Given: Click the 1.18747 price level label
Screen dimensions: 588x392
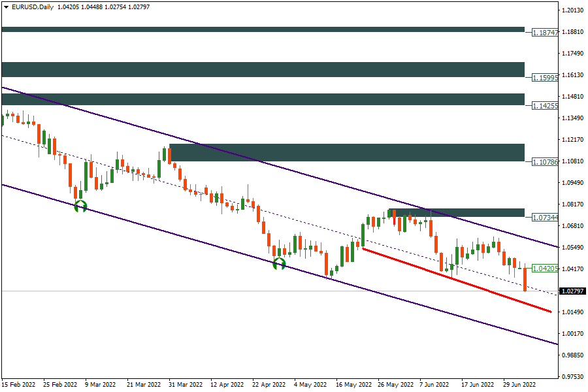Looking at the screenshot, I should click(545, 32).
